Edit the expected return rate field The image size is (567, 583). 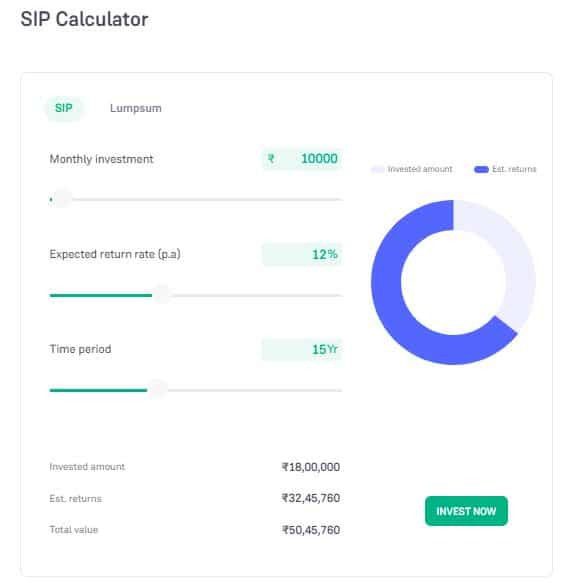302,254
